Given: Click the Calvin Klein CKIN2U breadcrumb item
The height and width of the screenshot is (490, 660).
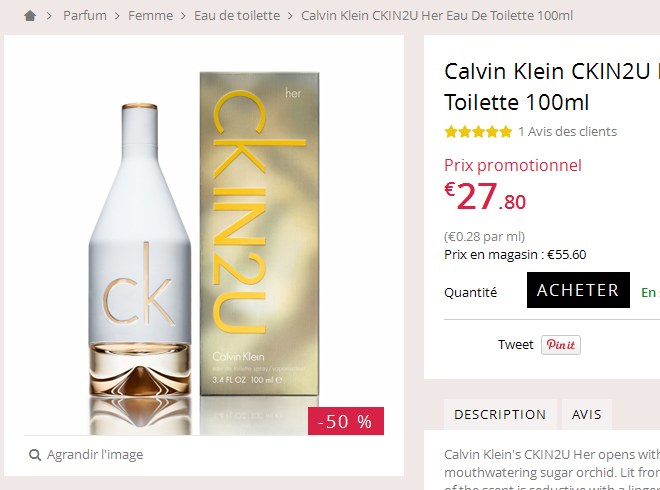Looking at the screenshot, I should coord(436,16).
